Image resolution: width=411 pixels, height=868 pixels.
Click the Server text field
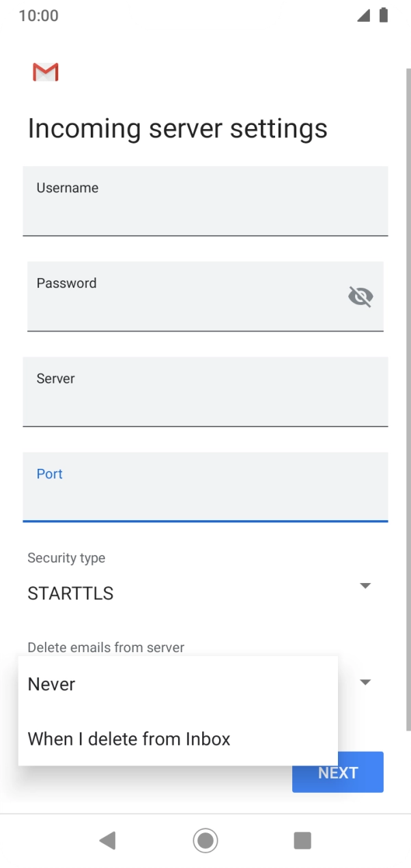(205, 392)
